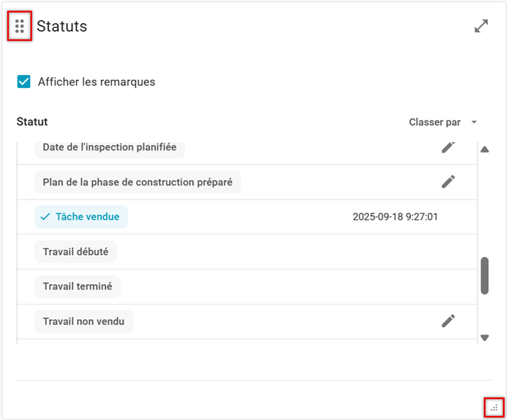Click the resize grip in panel corner
The height and width of the screenshot is (420, 507).
tap(494, 407)
